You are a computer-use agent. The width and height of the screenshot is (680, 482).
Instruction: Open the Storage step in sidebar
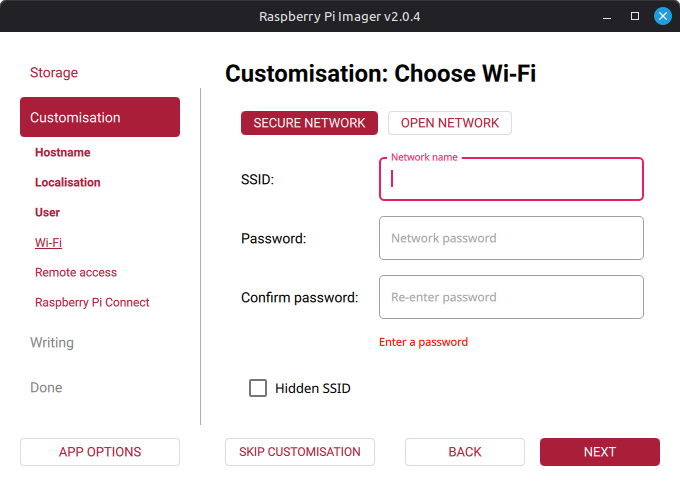(x=54, y=73)
